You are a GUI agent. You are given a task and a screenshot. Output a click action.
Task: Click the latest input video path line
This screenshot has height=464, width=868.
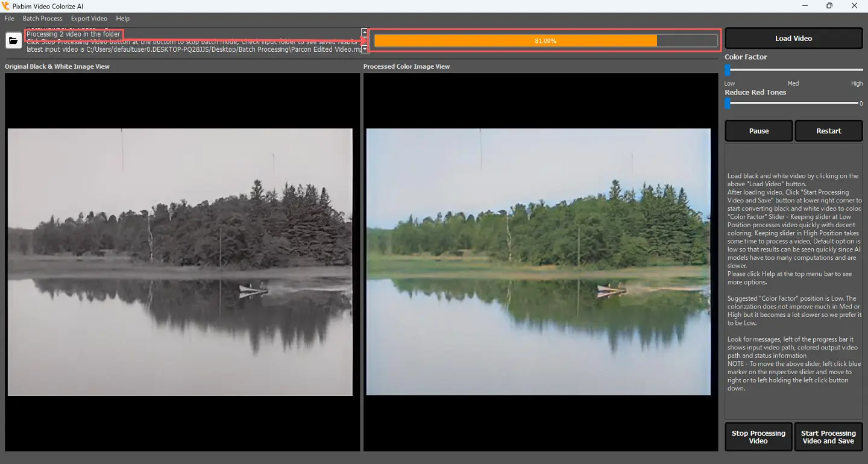pos(193,49)
